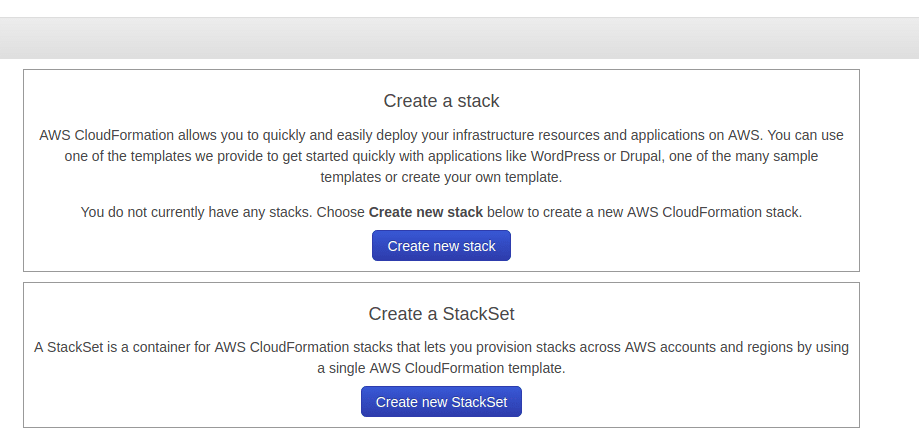Select the 'Create a stack' heading
The height and width of the screenshot is (432, 919).
(441, 101)
